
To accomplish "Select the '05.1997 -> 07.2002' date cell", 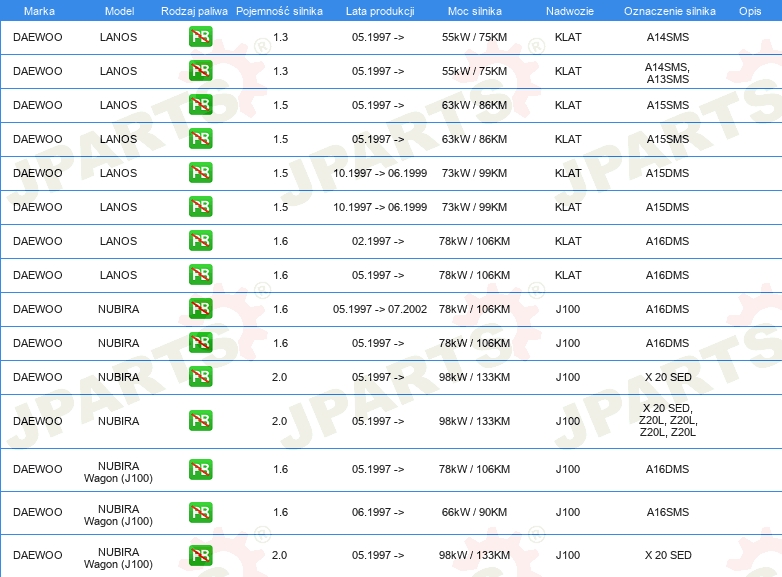I will pyautogui.click(x=380, y=309).
